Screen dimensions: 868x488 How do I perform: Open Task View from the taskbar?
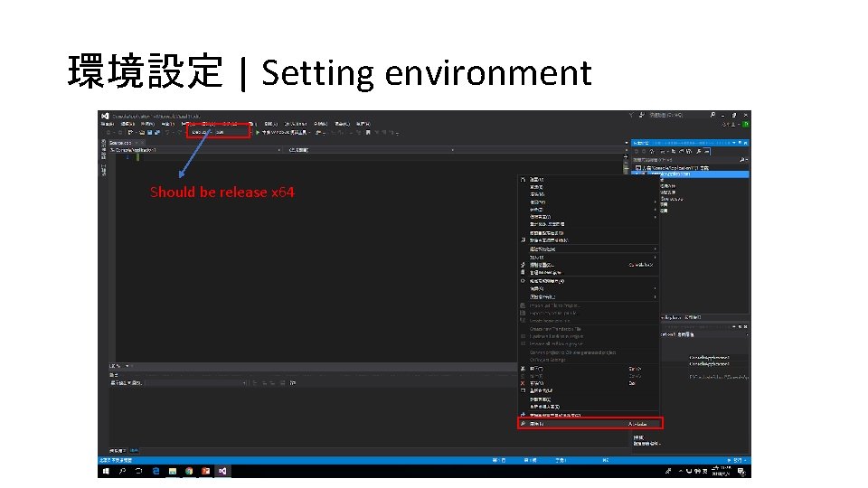click(139, 472)
